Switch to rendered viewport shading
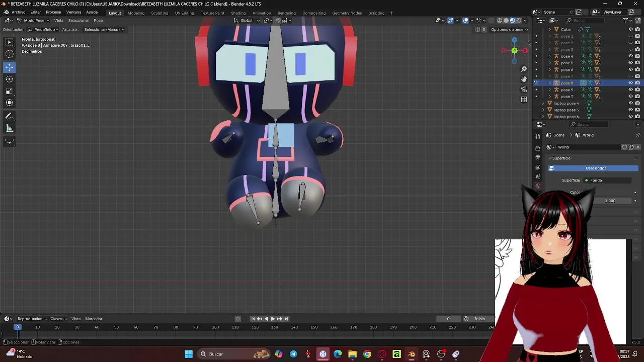This screenshot has height=362, width=644. 519,21
